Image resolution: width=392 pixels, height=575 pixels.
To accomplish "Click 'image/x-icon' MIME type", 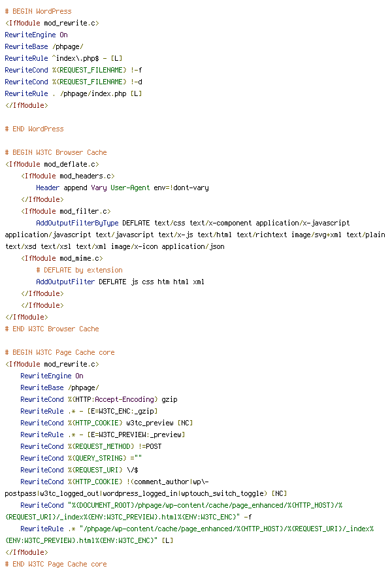I will [134, 246].
